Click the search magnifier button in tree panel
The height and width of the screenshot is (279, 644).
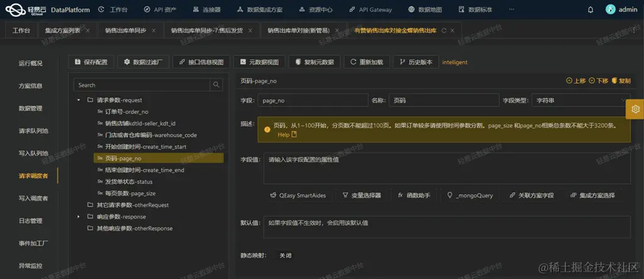pyautogui.click(x=216, y=85)
